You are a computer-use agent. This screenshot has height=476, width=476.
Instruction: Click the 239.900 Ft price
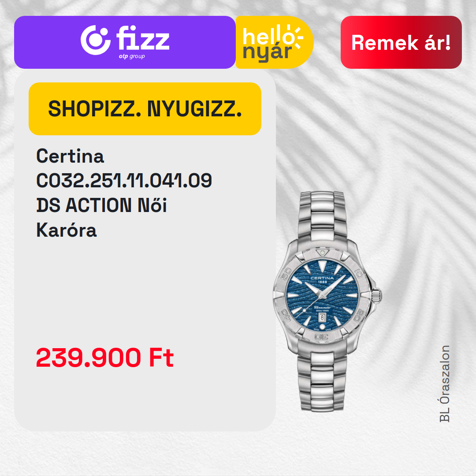105,358
